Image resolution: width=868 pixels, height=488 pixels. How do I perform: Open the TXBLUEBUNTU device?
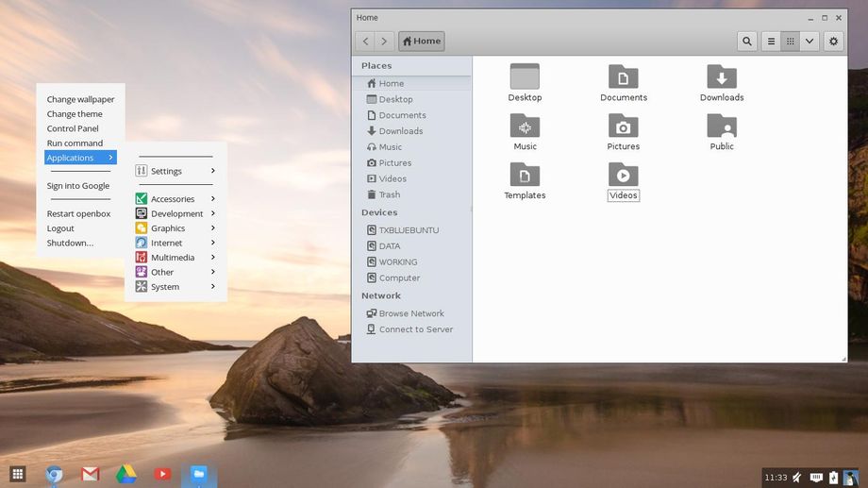pos(412,230)
